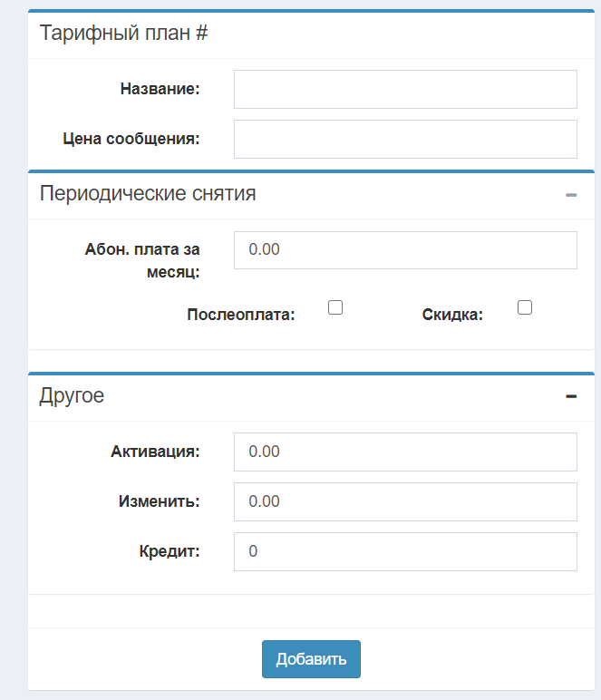Click the Кредит label text
The height and width of the screenshot is (700, 601).
click(170, 551)
